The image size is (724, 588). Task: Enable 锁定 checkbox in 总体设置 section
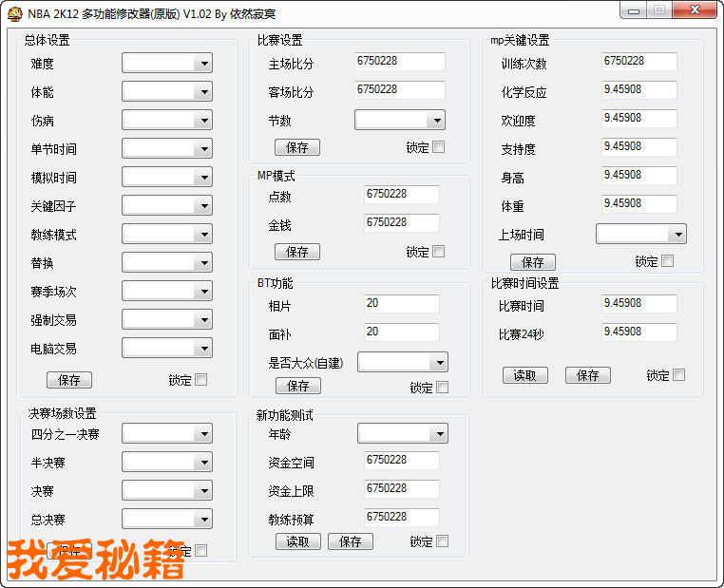[x=200, y=380]
